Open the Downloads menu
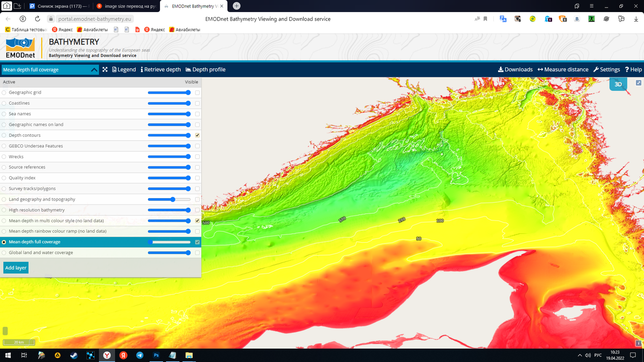Viewport: 644px width, 362px height. click(x=515, y=69)
